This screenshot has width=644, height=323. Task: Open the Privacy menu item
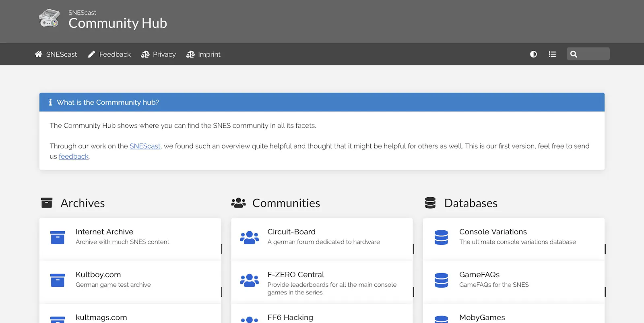coord(159,54)
